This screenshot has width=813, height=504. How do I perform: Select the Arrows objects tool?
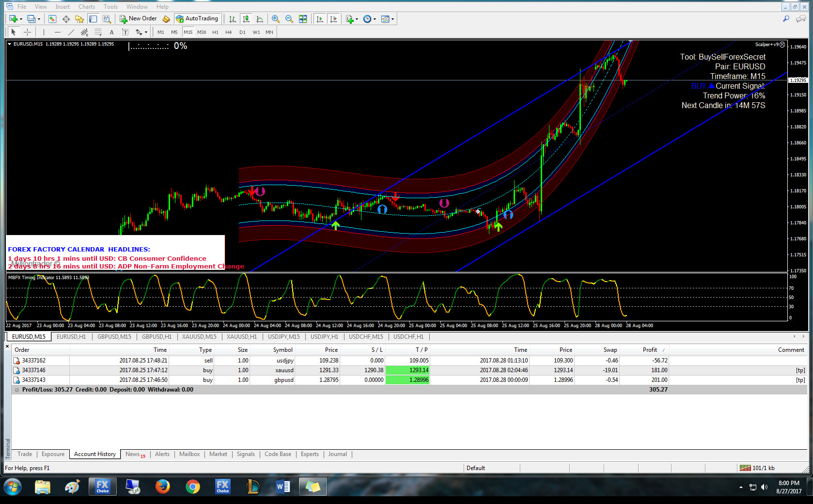139,32
